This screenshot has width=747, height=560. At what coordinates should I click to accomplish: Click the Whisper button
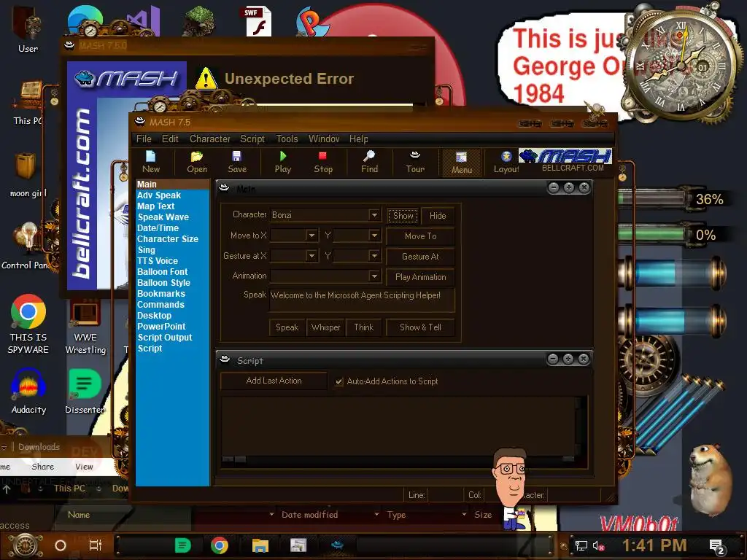click(325, 327)
